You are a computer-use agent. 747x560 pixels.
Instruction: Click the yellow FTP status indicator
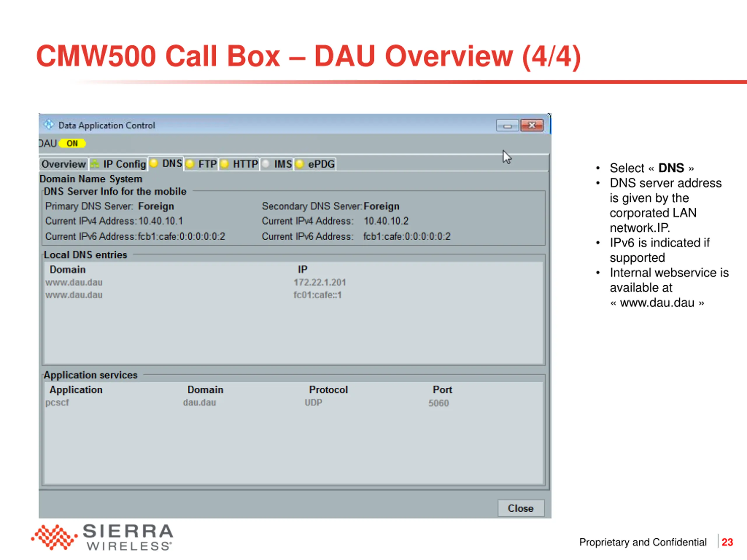pos(190,164)
